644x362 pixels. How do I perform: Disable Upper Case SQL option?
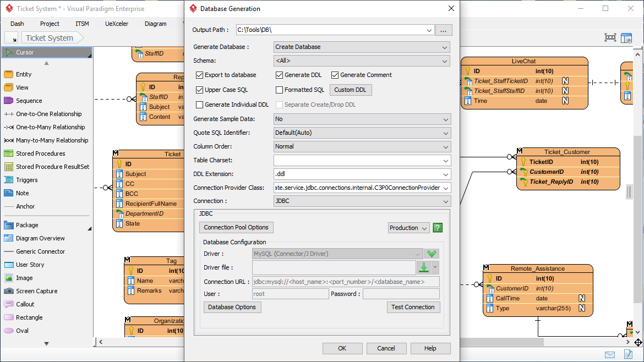(200, 90)
